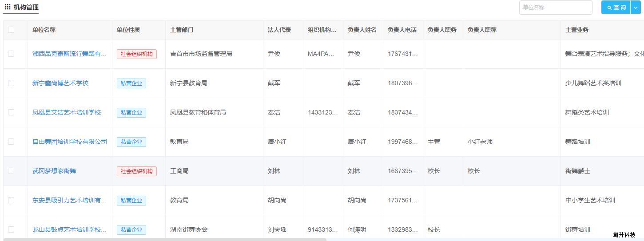Image resolution: width=644 pixels, height=241 pixels.
Task: Click the 社会组织机构 tag in 湘西品克豪斯 row
Action: pyautogui.click(x=137, y=54)
